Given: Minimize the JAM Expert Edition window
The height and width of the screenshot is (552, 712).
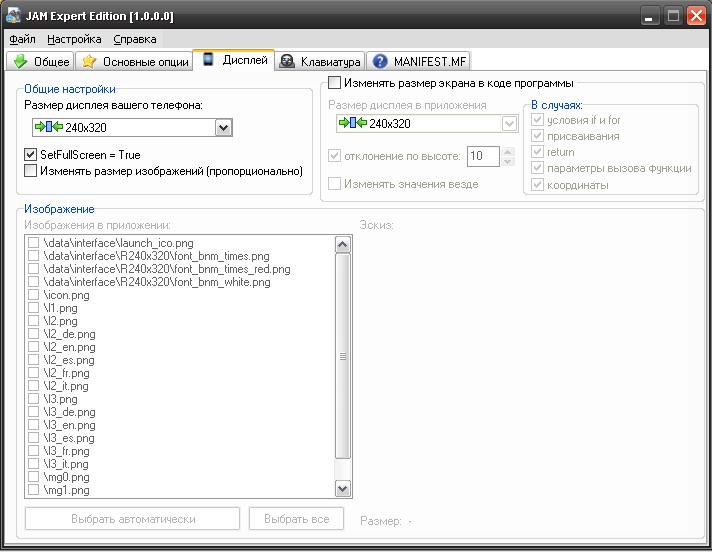Looking at the screenshot, I should pos(650,16).
